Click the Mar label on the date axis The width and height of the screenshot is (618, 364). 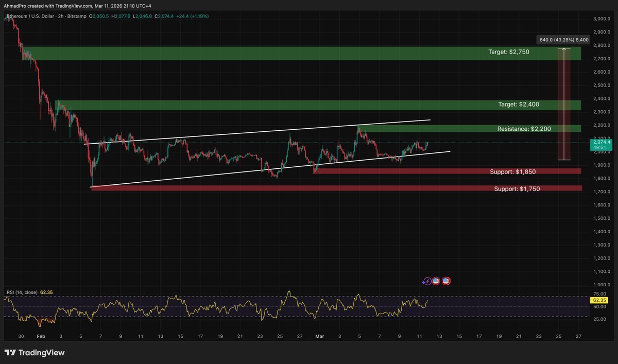point(320,336)
